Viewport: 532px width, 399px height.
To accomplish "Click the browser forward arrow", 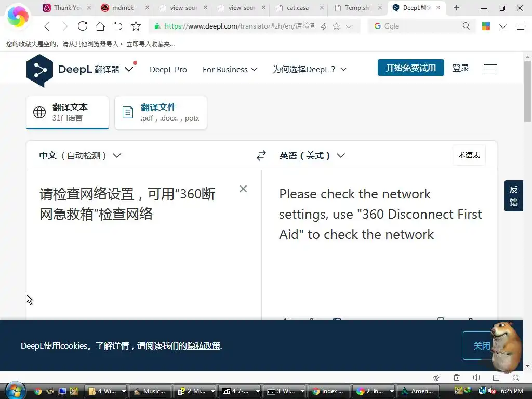I will click(65, 26).
